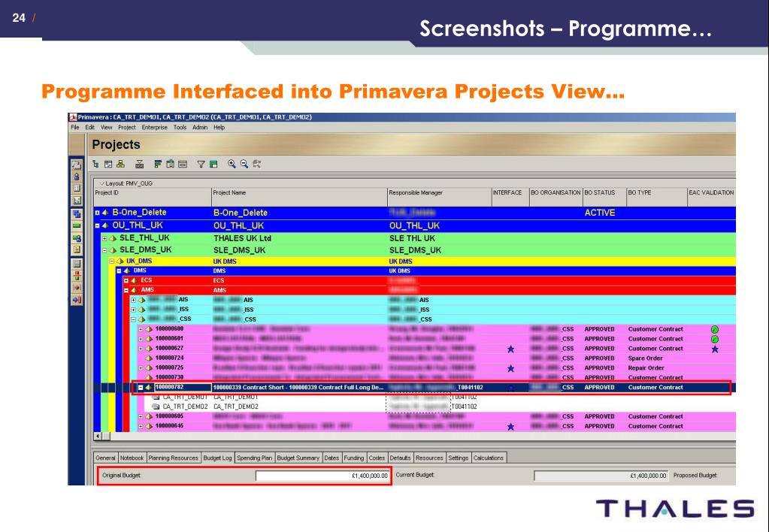Open the Filter funnel icon

click(x=201, y=165)
